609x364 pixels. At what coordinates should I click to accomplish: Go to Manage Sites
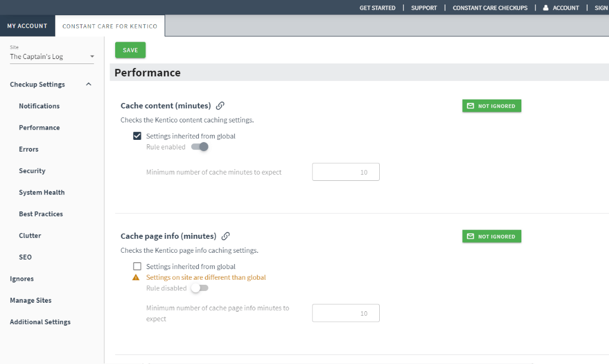[31, 301]
